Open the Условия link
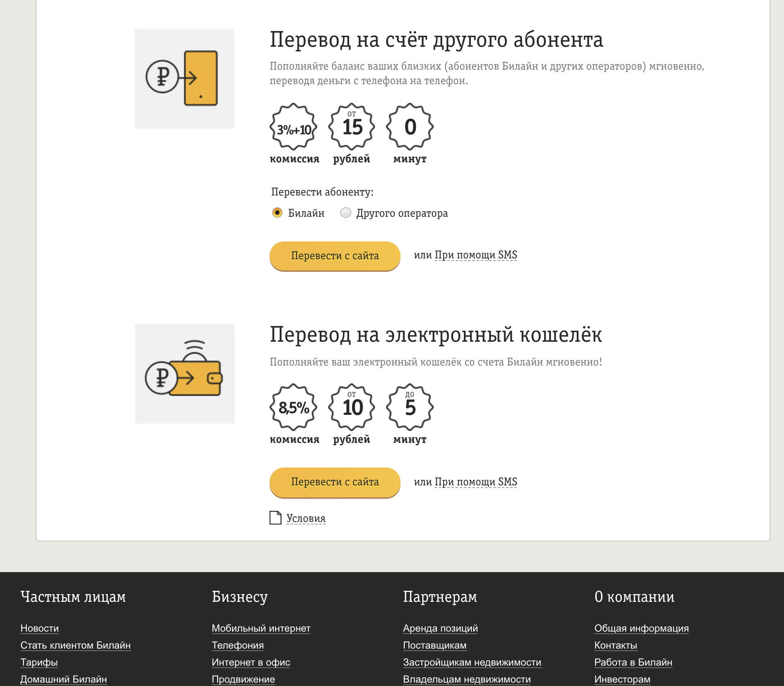784x686 pixels. click(x=305, y=518)
